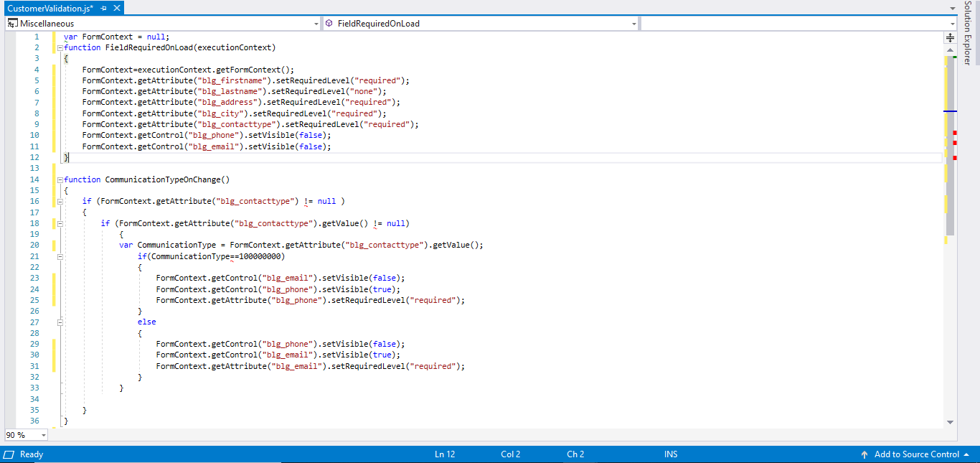980x463 pixels.
Task: Click the vertical scrollbar track to scroll
Action: pos(950,323)
